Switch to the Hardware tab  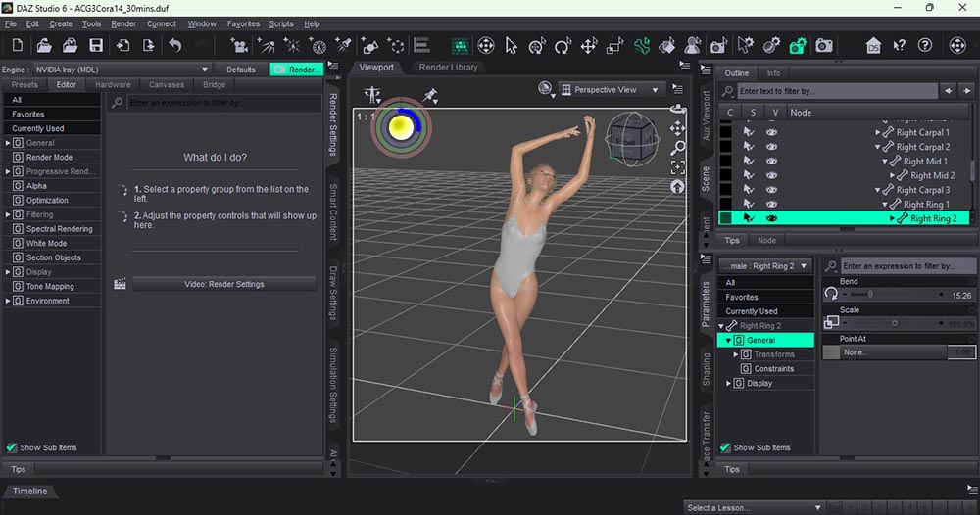click(113, 85)
